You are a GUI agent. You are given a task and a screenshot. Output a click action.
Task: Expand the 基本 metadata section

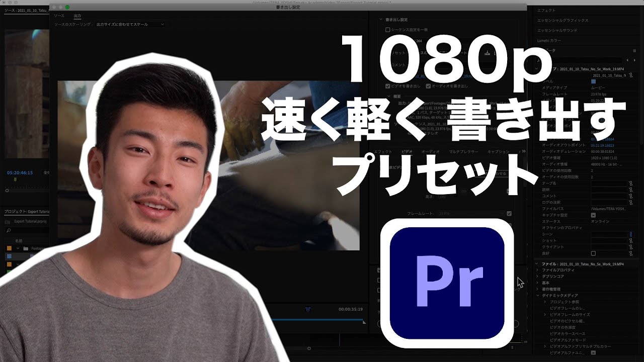pos(537,283)
